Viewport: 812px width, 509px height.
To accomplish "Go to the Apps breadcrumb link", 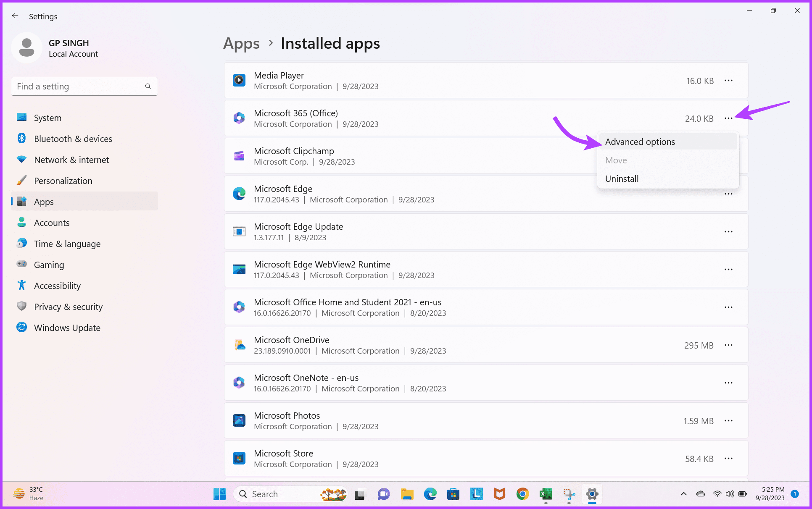I will pos(241,44).
